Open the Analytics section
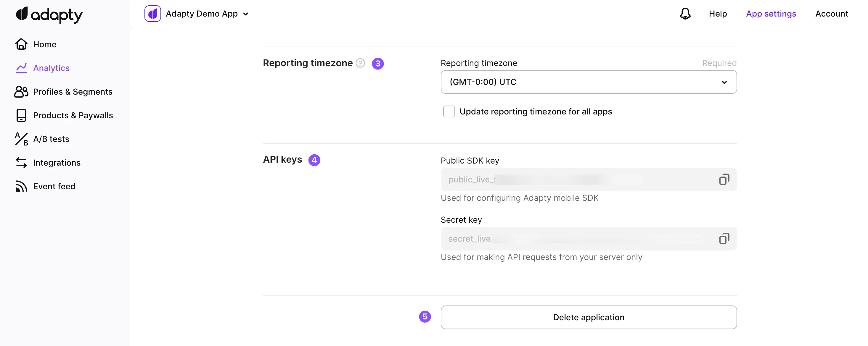868x346 pixels. pyautogui.click(x=51, y=68)
